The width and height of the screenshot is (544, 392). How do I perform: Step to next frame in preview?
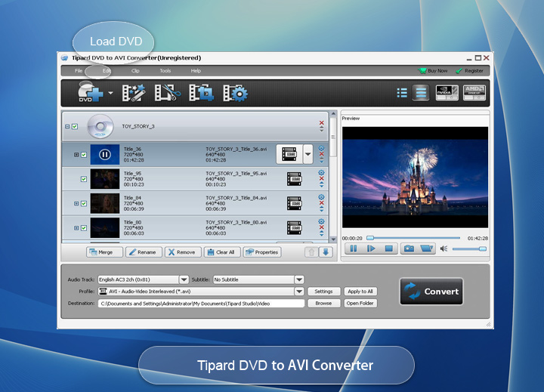371,248
